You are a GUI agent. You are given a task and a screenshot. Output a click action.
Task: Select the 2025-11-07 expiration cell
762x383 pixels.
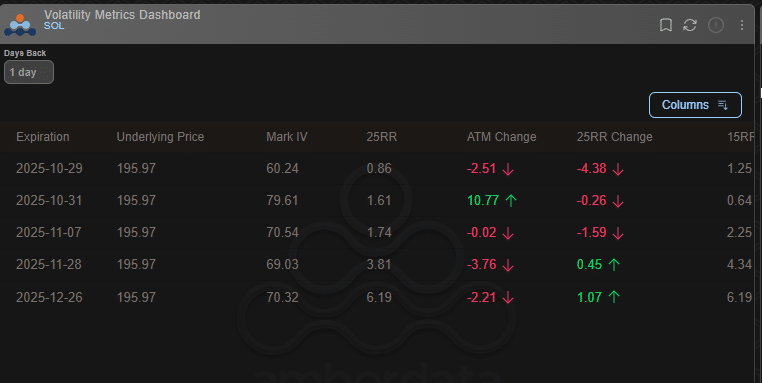(49, 232)
